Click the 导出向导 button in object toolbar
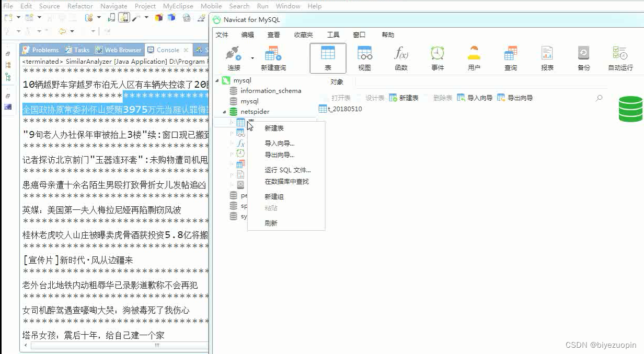Image resolution: width=644 pixels, height=354 pixels. pyautogui.click(x=515, y=98)
